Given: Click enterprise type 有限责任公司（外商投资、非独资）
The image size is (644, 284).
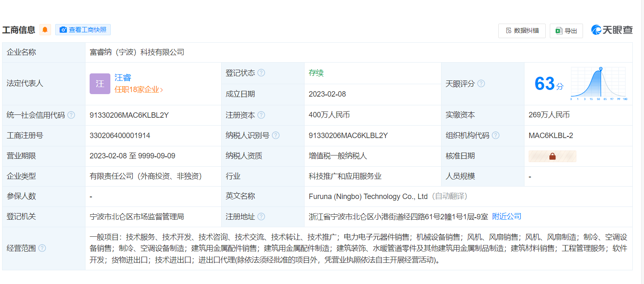Looking at the screenshot, I should click(146, 176).
